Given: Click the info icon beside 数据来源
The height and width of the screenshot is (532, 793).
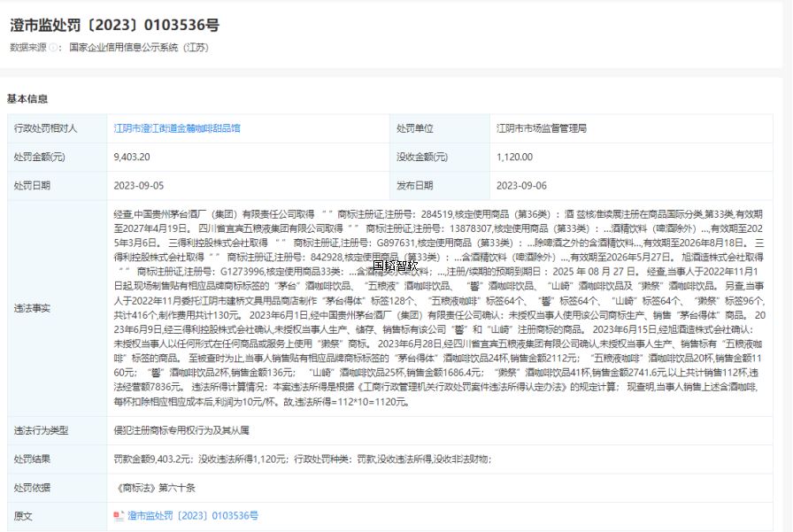Looking at the screenshot, I should click(x=53, y=48).
